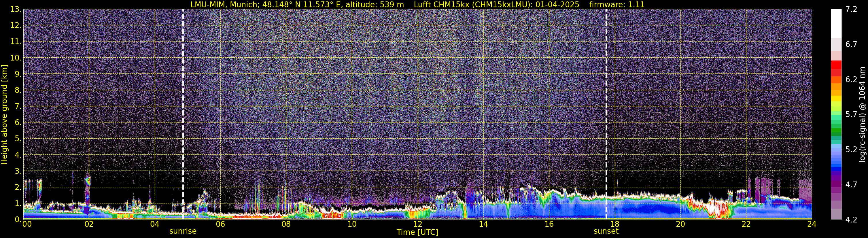Viewport: 868px width, 238px height.
Task: Click the '5.2' colorbar tick value
Action: (x=851, y=150)
